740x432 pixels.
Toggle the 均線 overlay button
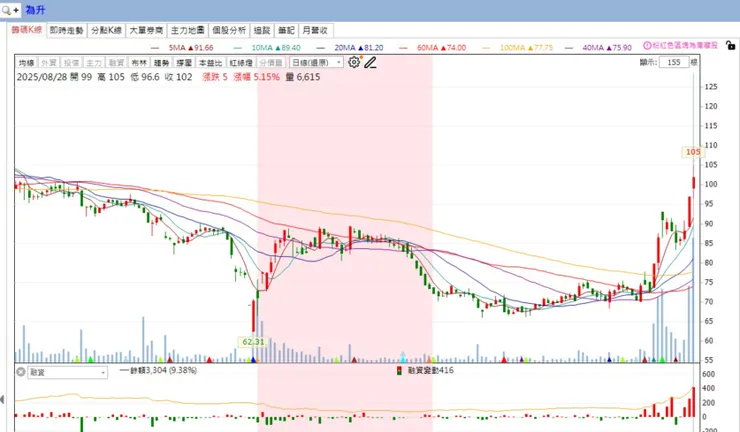point(26,63)
